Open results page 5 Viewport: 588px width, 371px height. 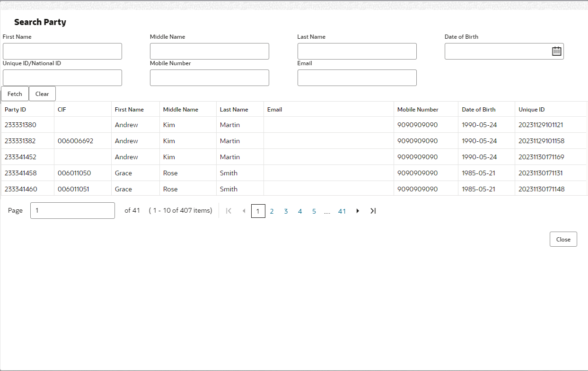[314, 211]
